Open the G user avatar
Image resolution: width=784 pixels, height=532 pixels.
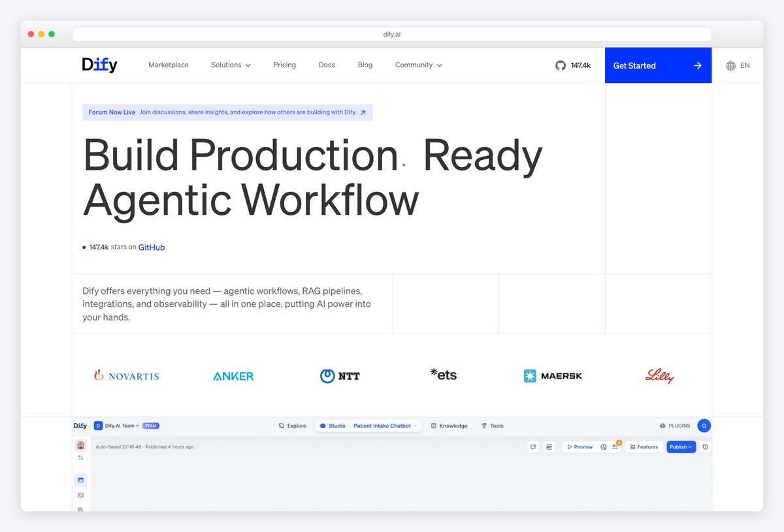point(704,426)
